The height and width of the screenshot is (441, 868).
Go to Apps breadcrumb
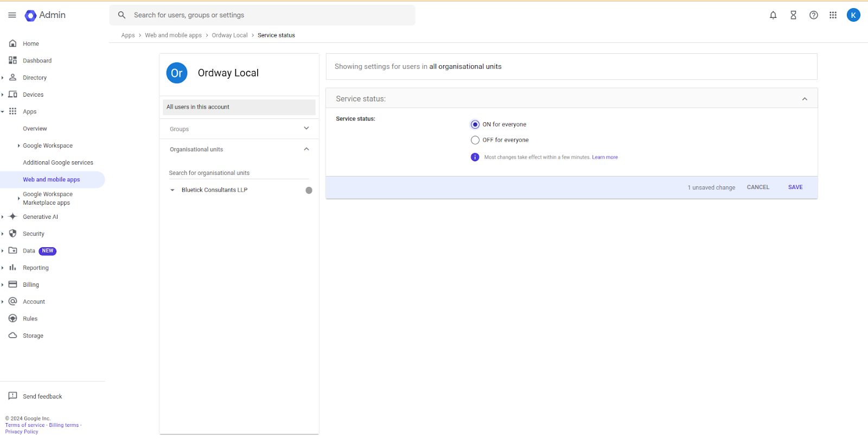coord(128,35)
